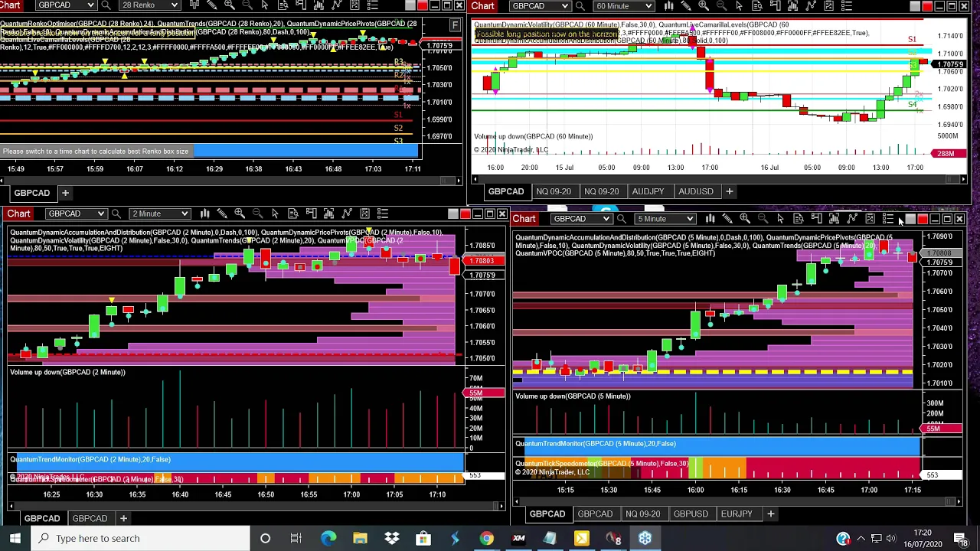Open Google Chrome from the taskbar
980x551 pixels.
[486, 538]
